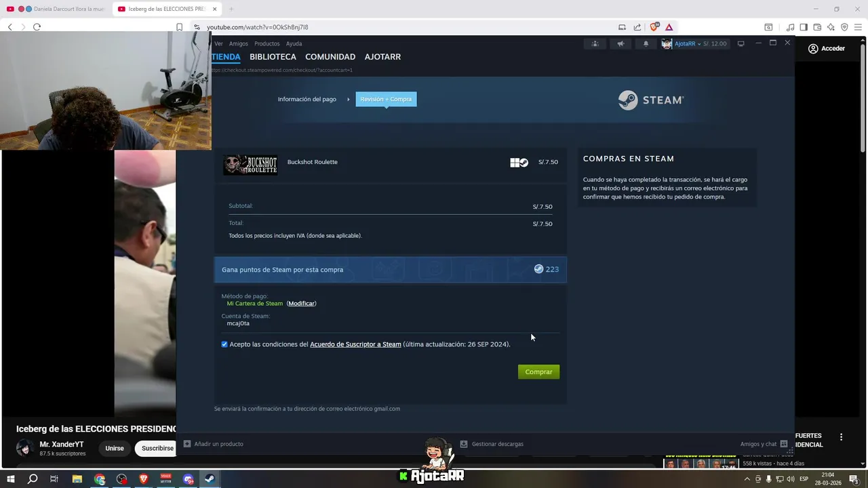
Task: Open Gestionar descargas in Steam
Action: click(492, 444)
